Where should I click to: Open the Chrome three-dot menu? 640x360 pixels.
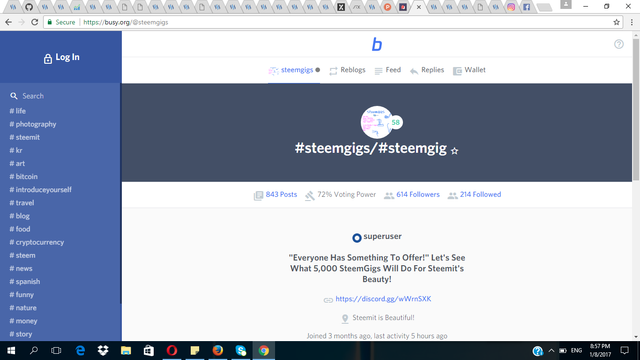pos(632,22)
